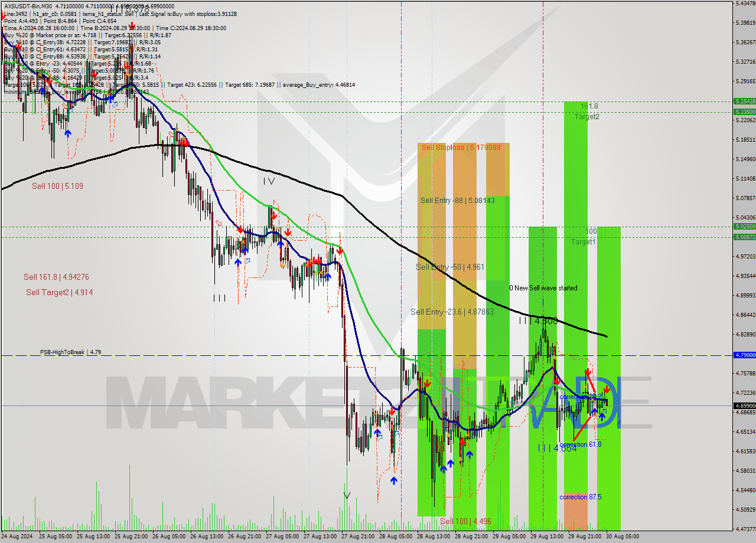Select '0 New Sell wave started' annotation
Viewport: 756px width, 543px height.
543,288
